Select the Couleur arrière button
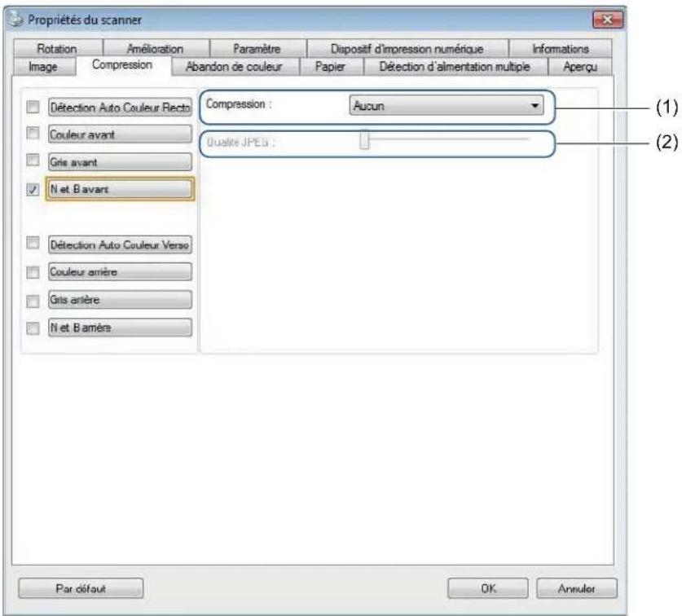682x616 pixels. click(x=120, y=271)
